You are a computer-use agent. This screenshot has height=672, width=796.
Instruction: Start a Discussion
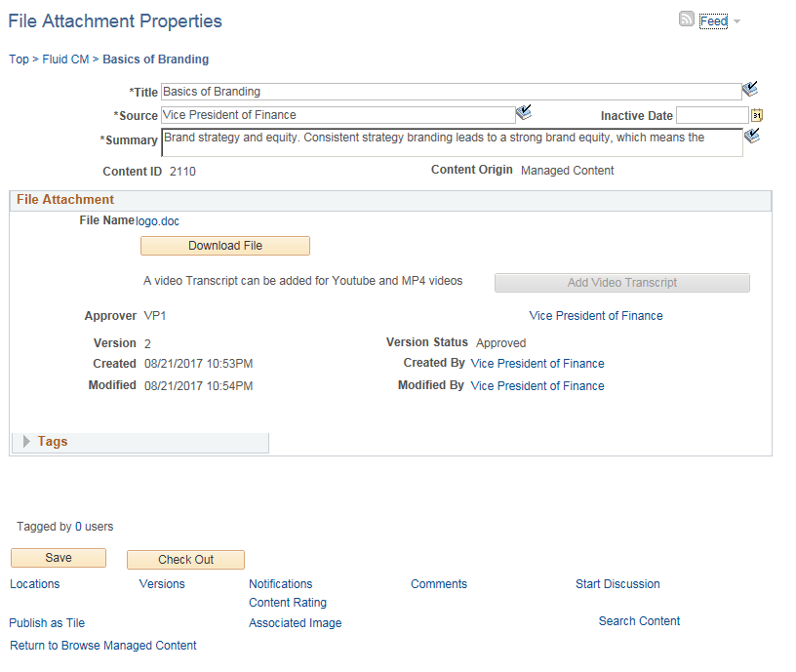[617, 583]
